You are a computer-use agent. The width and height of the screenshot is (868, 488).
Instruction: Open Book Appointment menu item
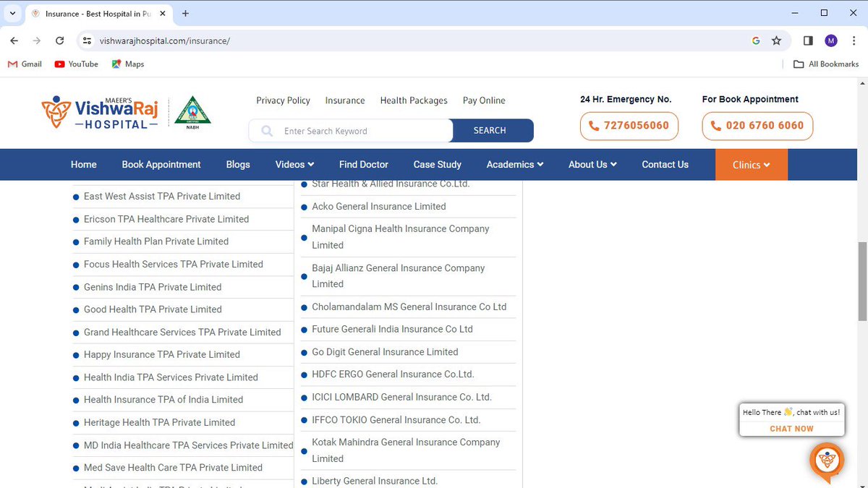(x=161, y=164)
